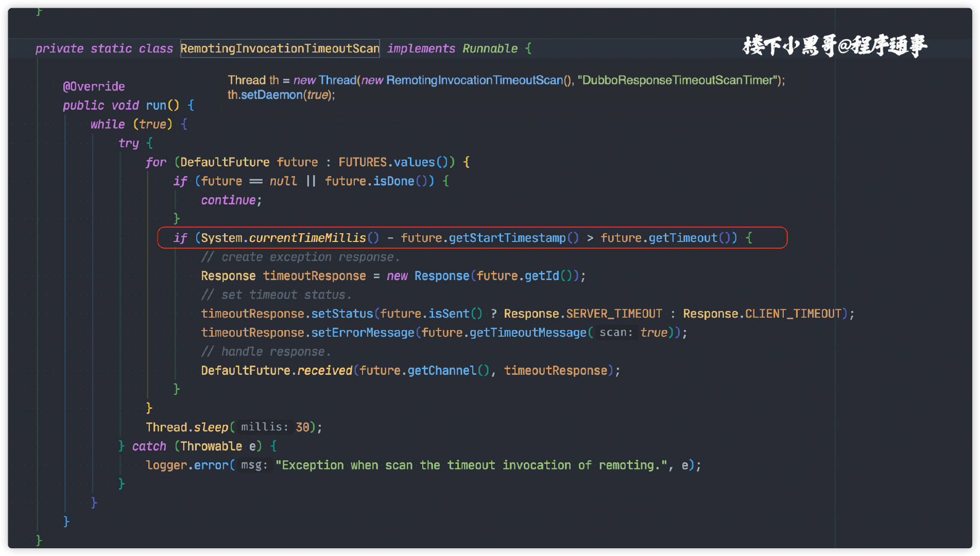Click the @Override annotation
The height and width of the screenshot is (556, 980).
[x=94, y=86]
